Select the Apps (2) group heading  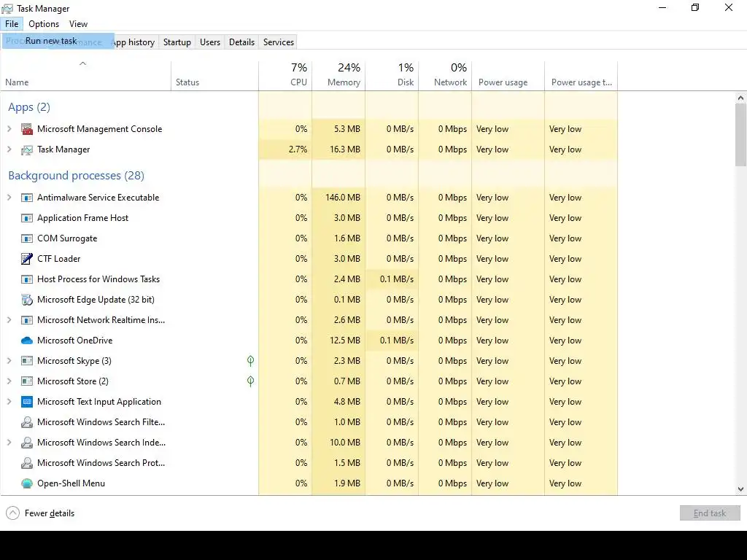29,107
